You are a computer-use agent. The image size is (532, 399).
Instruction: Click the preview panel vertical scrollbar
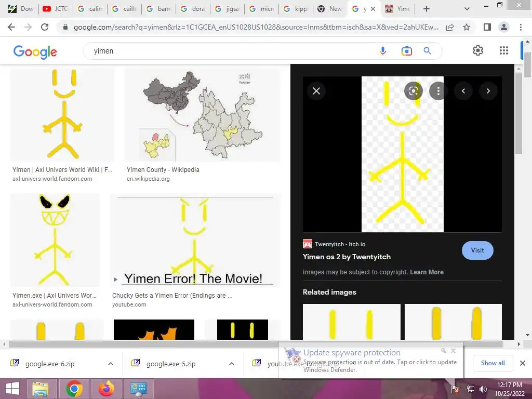click(x=518, y=114)
